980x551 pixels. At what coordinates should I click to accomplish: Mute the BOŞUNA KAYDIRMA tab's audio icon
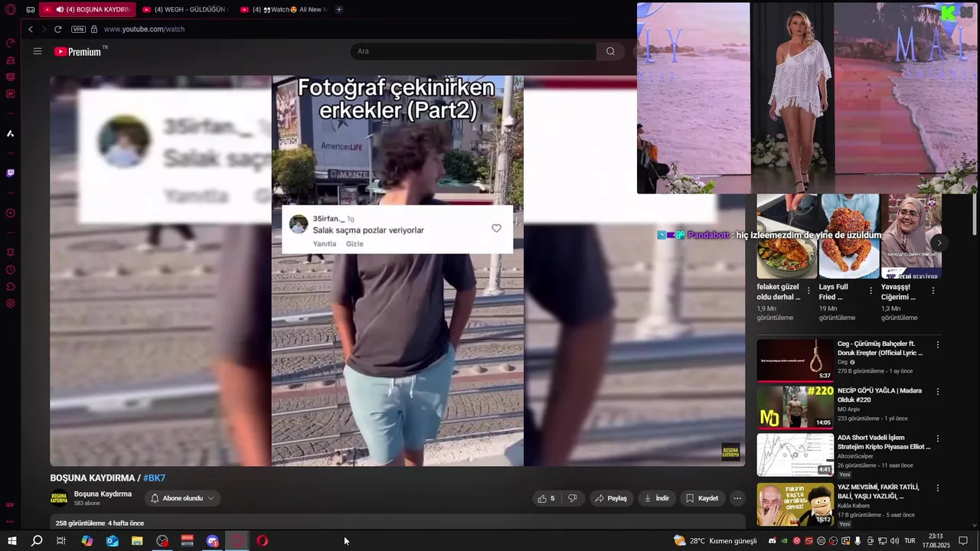point(60,10)
